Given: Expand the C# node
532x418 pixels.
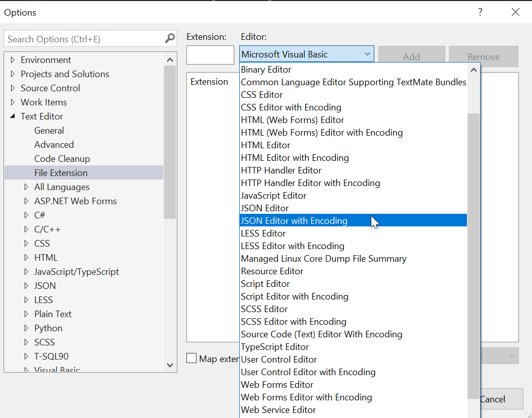Looking at the screenshot, I should (x=27, y=215).
